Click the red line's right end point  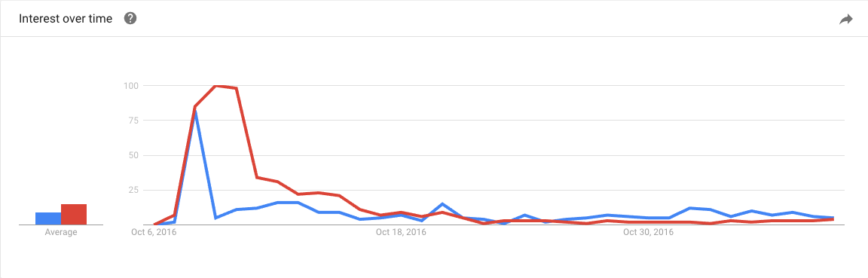click(x=833, y=220)
